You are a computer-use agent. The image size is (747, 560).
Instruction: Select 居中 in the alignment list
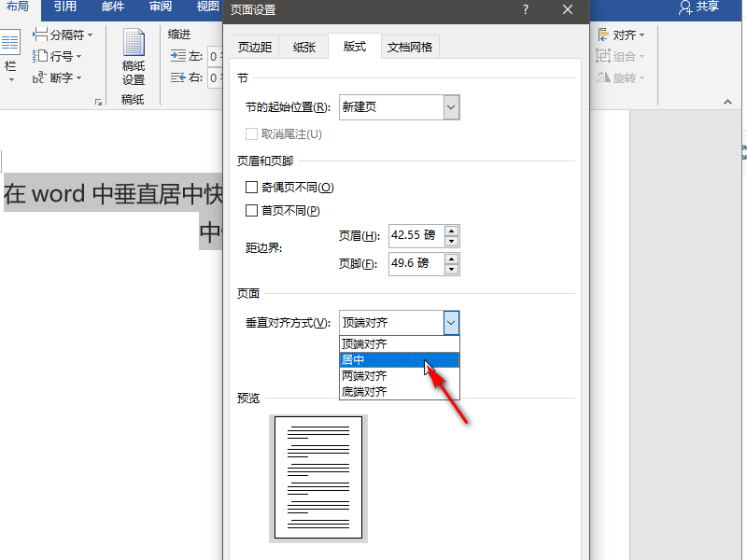[400, 360]
